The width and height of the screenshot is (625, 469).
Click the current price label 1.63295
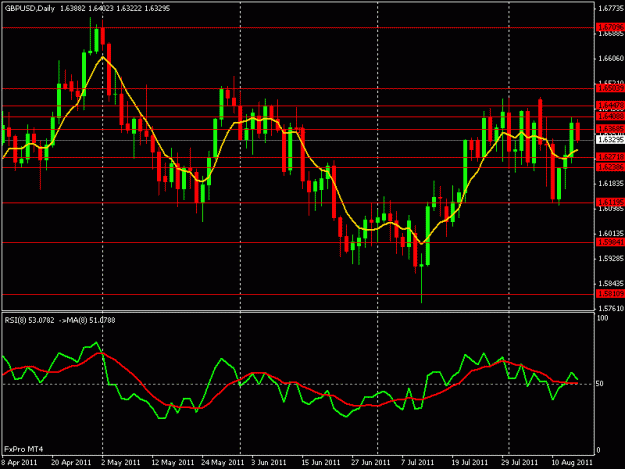pos(610,140)
